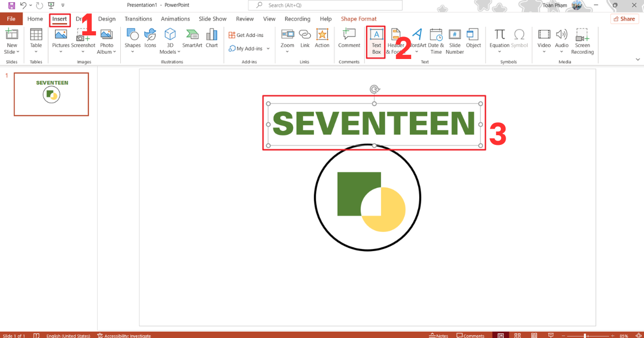644x338 pixels.
Task: Insert a Table from the ribbon
Action: 36,41
